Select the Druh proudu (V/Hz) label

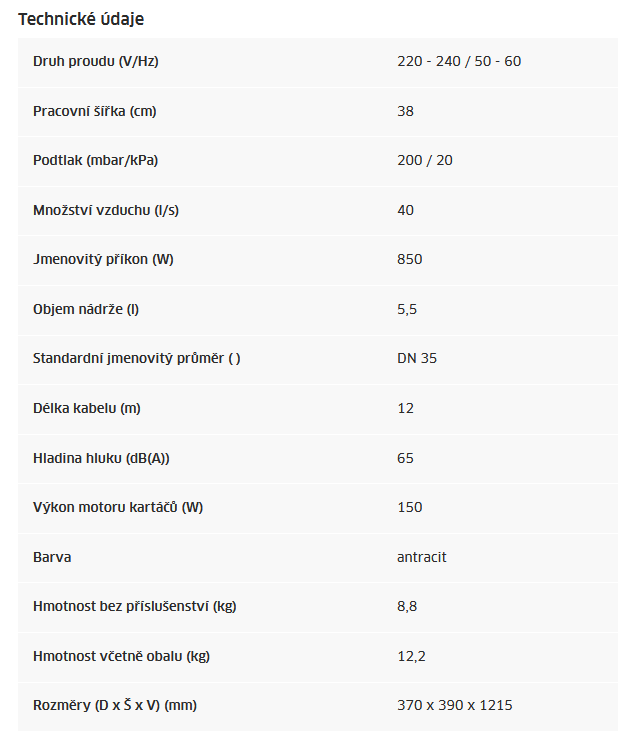coord(96,62)
